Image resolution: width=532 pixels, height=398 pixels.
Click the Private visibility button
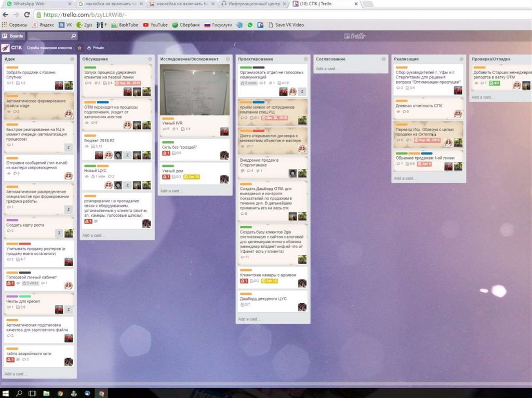(x=95, y=48)
